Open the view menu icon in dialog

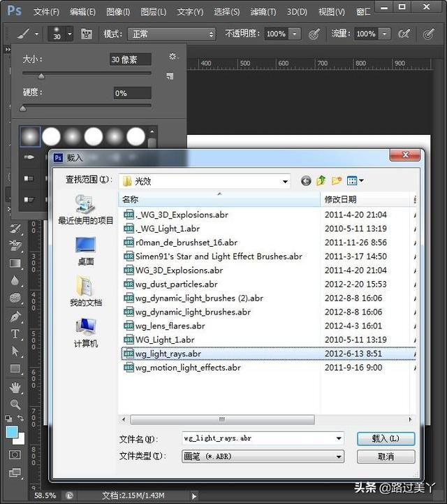[356, 180]
